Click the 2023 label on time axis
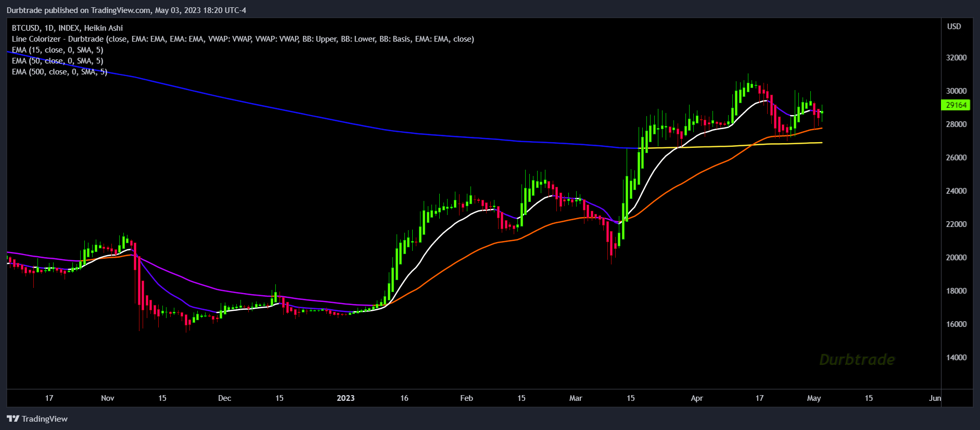Screen dimensions: 980x430 tap(346, 398)
